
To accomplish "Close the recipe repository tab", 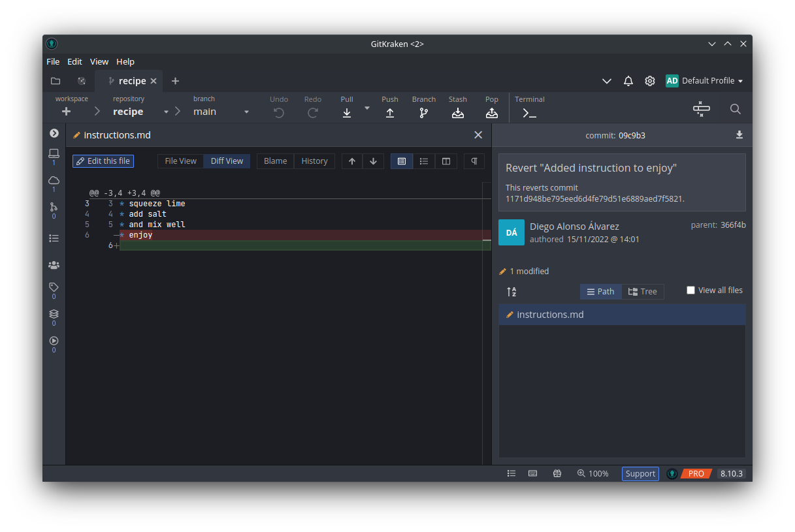I will pyautogui.click(x=154, y=81).
